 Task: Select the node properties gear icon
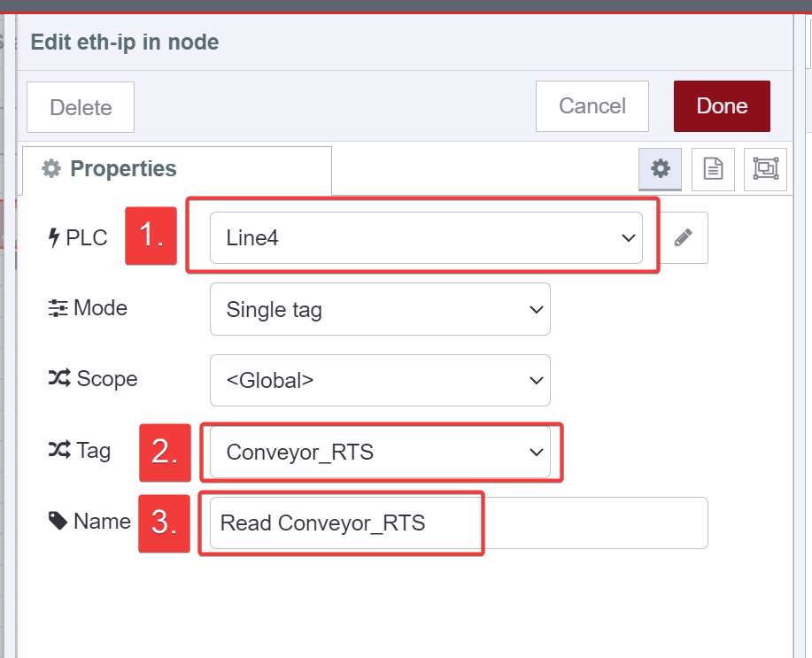tap(659, 168)
